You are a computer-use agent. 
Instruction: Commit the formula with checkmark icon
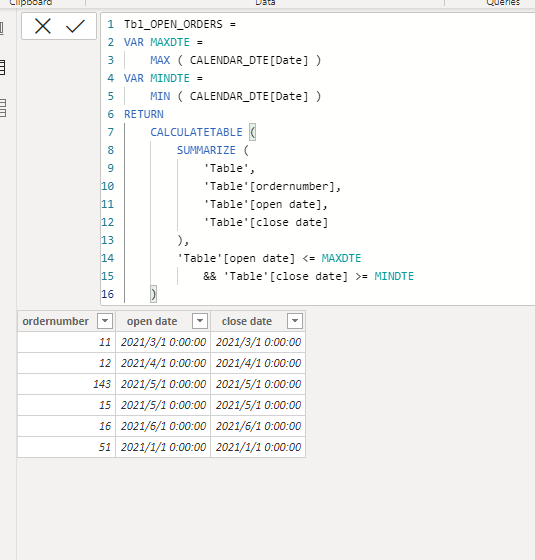click(75, 26)
